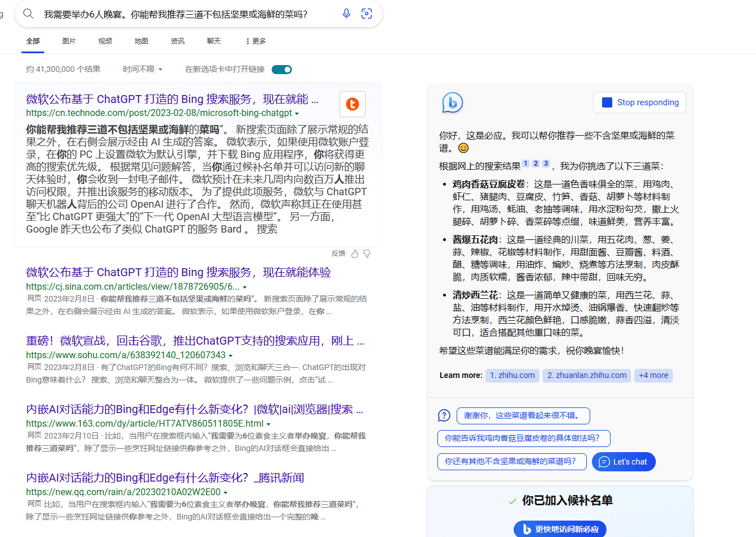
Task: Expand dropdown arrow next to new.qq.com URL
Action: [x=225, y=492]
